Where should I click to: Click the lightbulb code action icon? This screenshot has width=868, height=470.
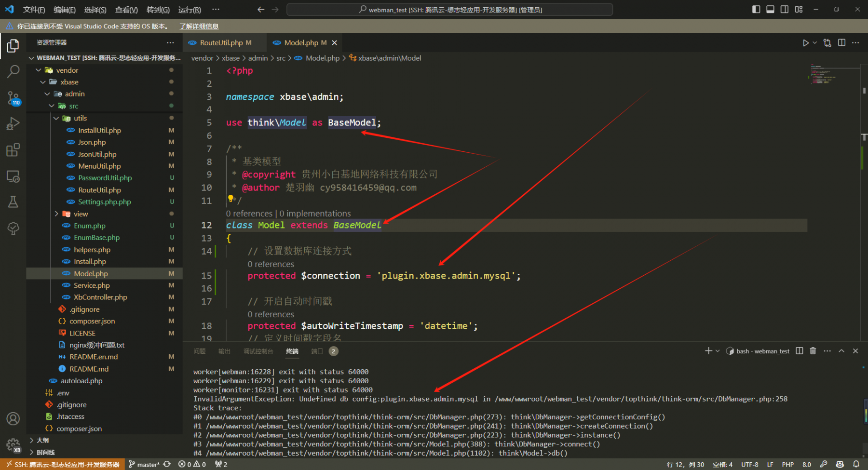coord(231,199)
